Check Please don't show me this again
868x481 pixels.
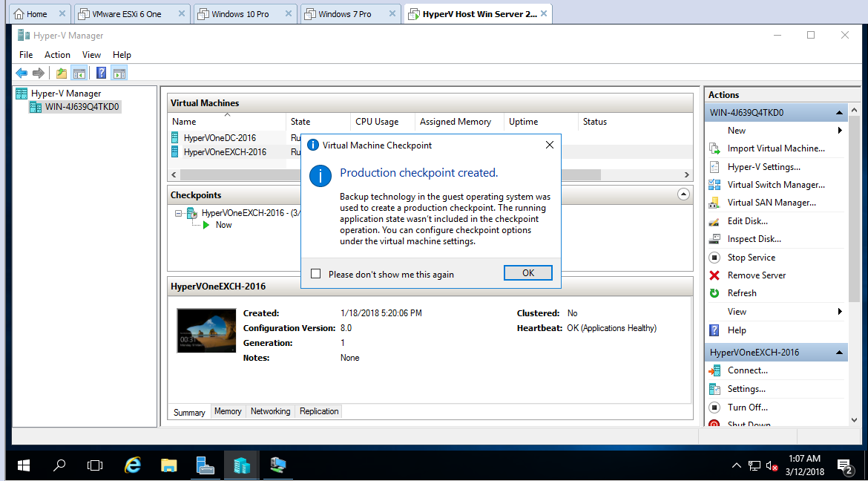316,274
